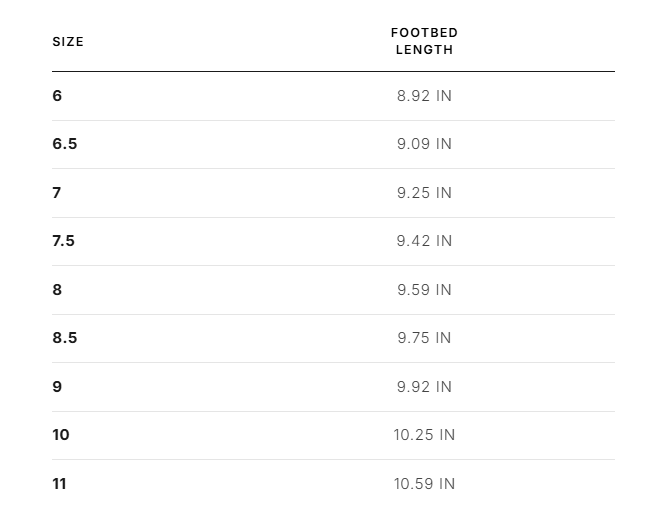Screen dimensions: 646x526
Task: Click the FOOTBED LENGTH column header
Action: click(424, 41)
